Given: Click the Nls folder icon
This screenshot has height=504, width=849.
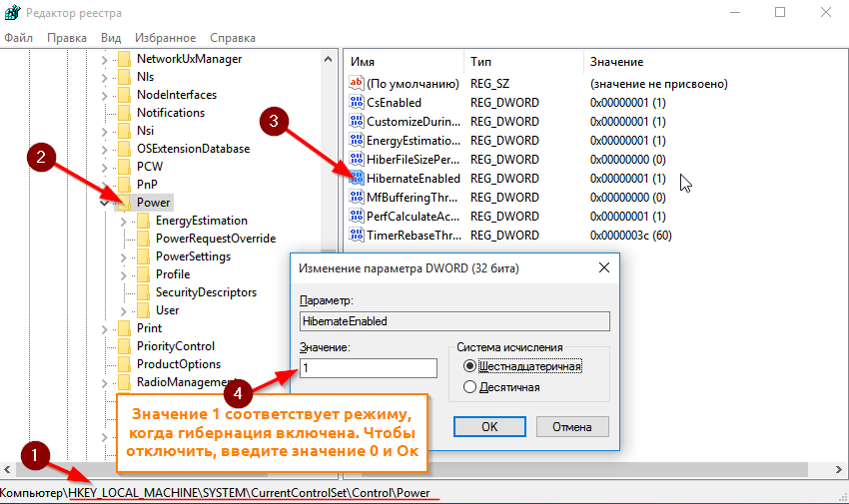Looking at the screenshot, I should pos(125,77).
